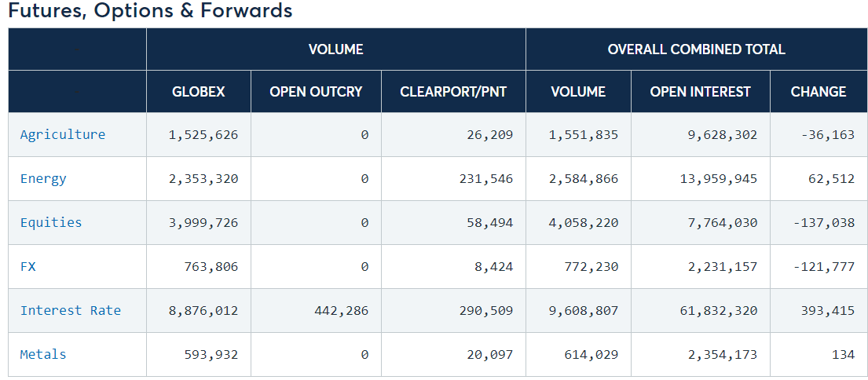Select Equities change -137,038

pyautogui.click(x=824, y=222)
